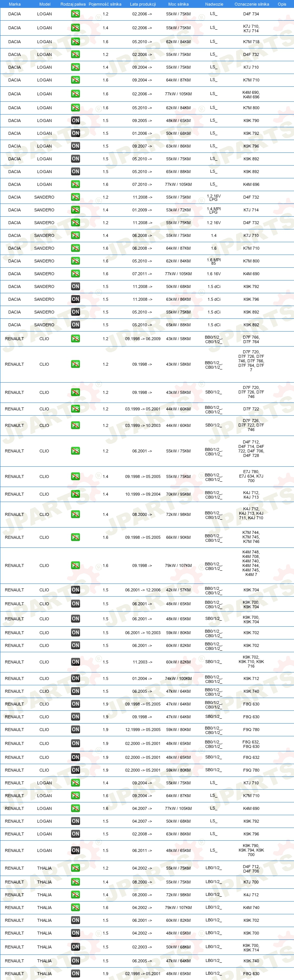The height and width of the screenshot is (980, 294).
Task: Click the Pojemność silnika column header
Action: (x=105, y=4)
